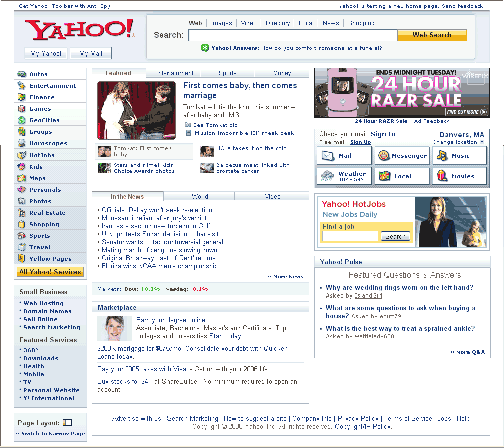Click the Yahoo! Answers green icon
The width and height of the screenshot is (504, 448).
tap(205, 48)
